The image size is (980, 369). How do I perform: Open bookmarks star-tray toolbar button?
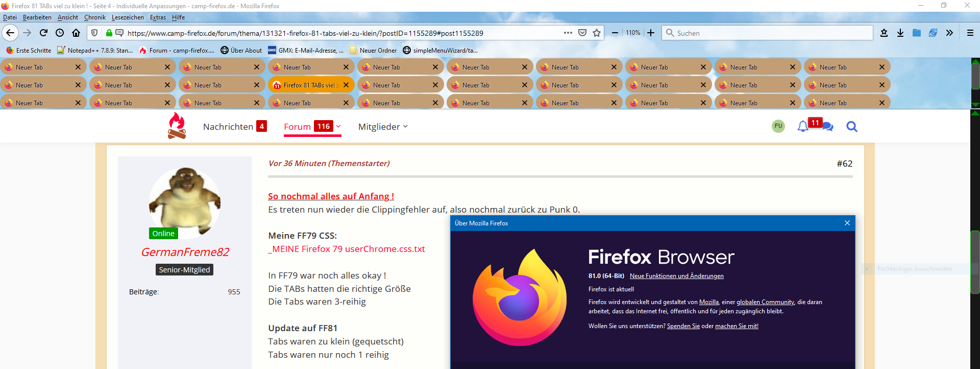point(884,33)
